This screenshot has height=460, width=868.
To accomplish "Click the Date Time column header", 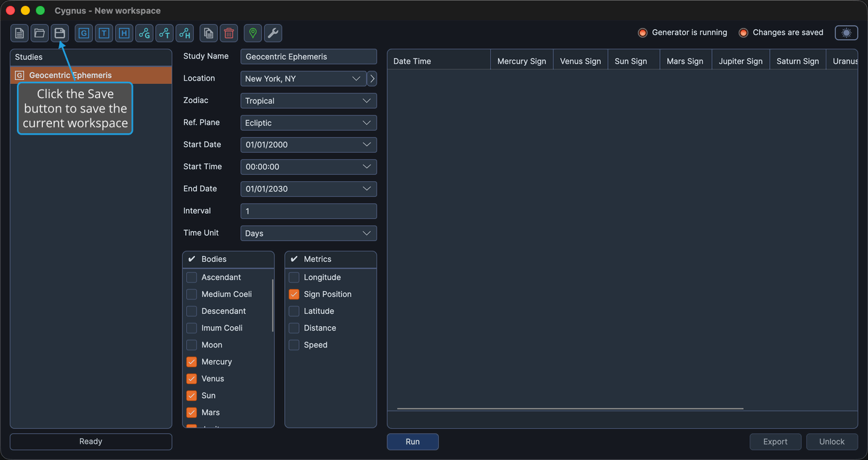I will click(439, 61).
